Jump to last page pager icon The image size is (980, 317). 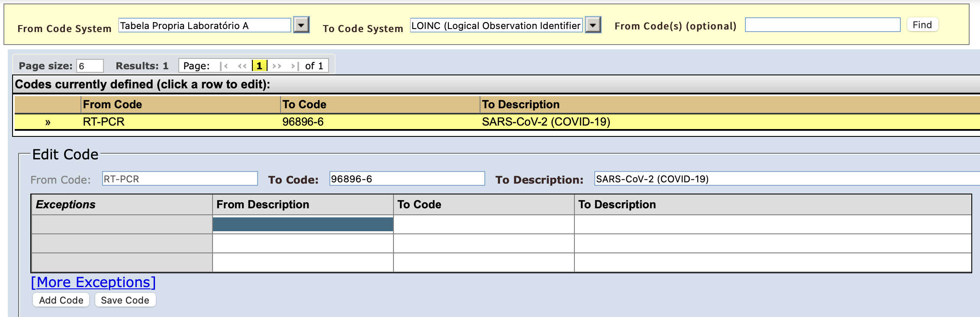295,66
